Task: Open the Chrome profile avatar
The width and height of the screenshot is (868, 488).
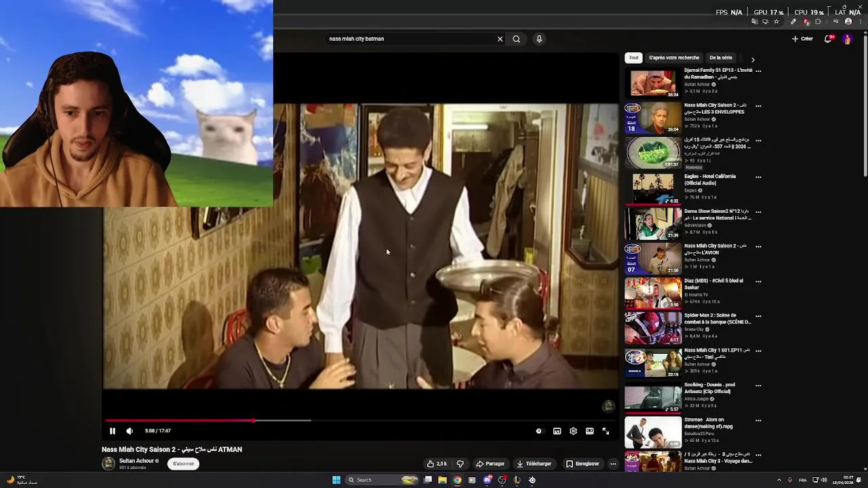Action: [848, 22]
